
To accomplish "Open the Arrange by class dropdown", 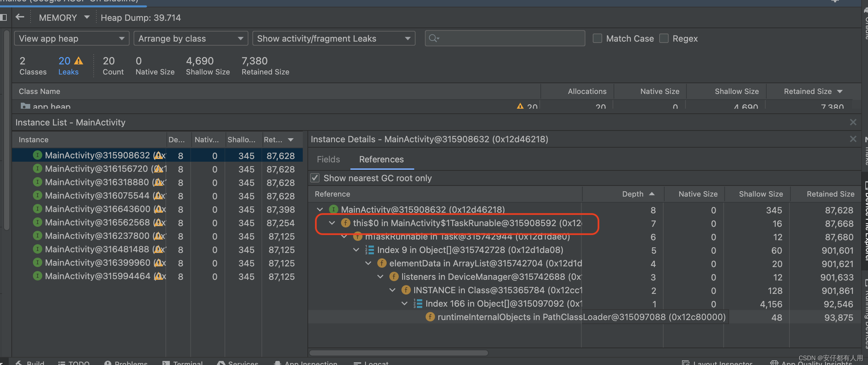I will tap(190, 38).
